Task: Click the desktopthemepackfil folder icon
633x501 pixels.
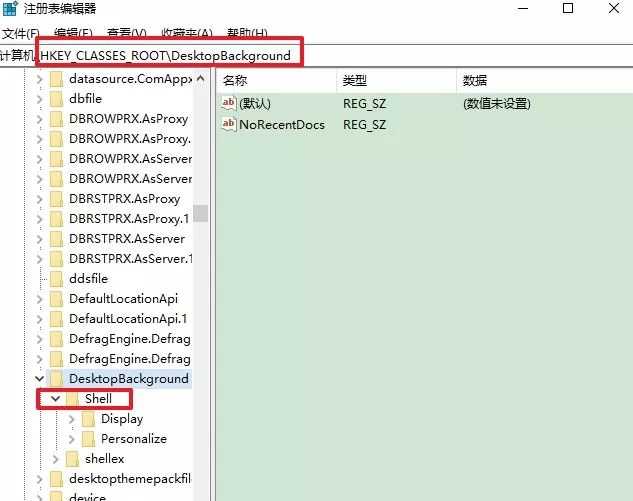Action: 56,479
